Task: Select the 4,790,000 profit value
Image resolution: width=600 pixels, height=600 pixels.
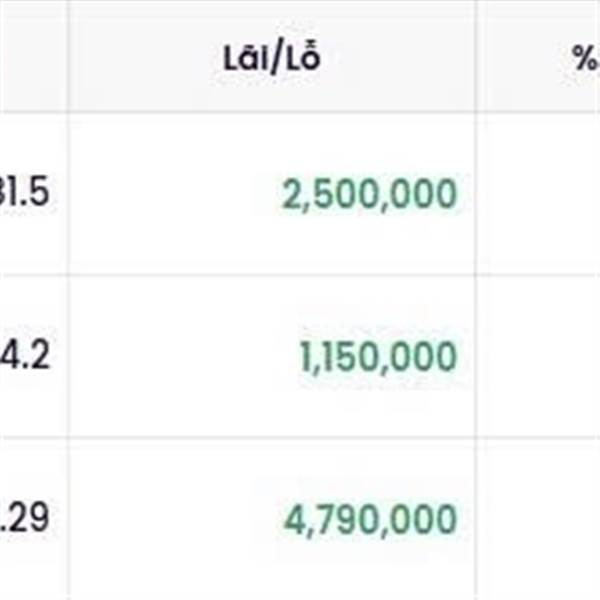Action: 371,520
